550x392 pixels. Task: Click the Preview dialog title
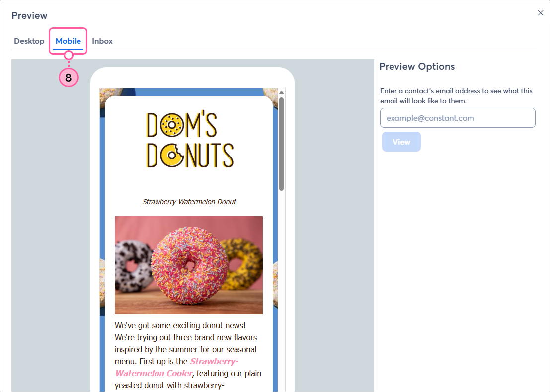pos(29,15)
